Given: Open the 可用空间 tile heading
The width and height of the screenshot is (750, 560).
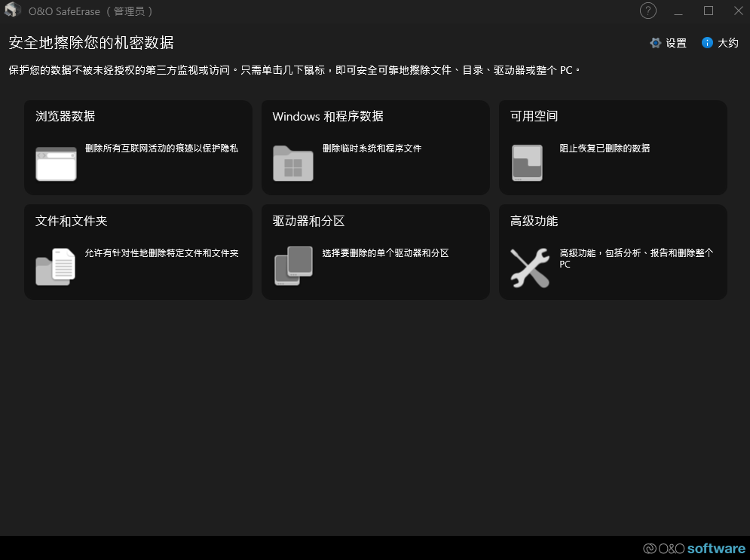Looking at the screenshot, I should click(534, 116).
